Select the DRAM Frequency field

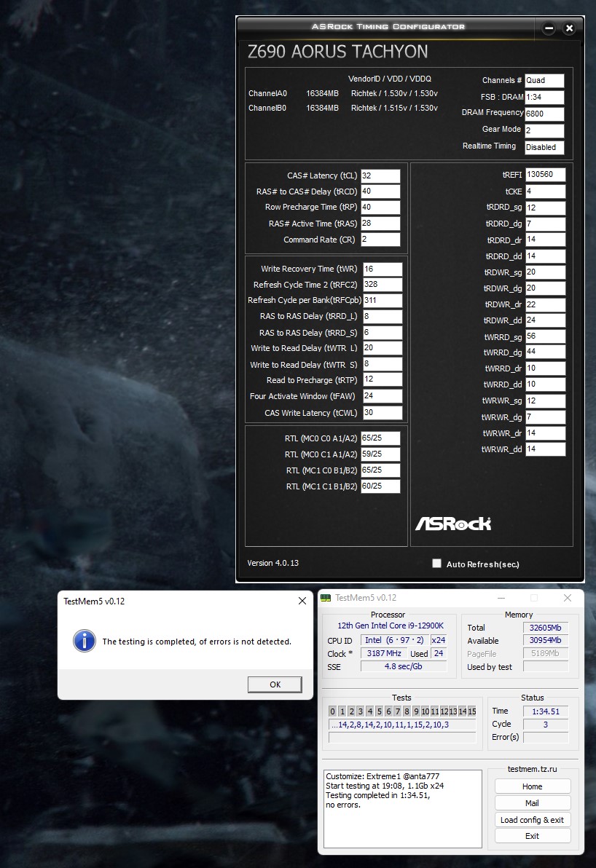point(544,114)
